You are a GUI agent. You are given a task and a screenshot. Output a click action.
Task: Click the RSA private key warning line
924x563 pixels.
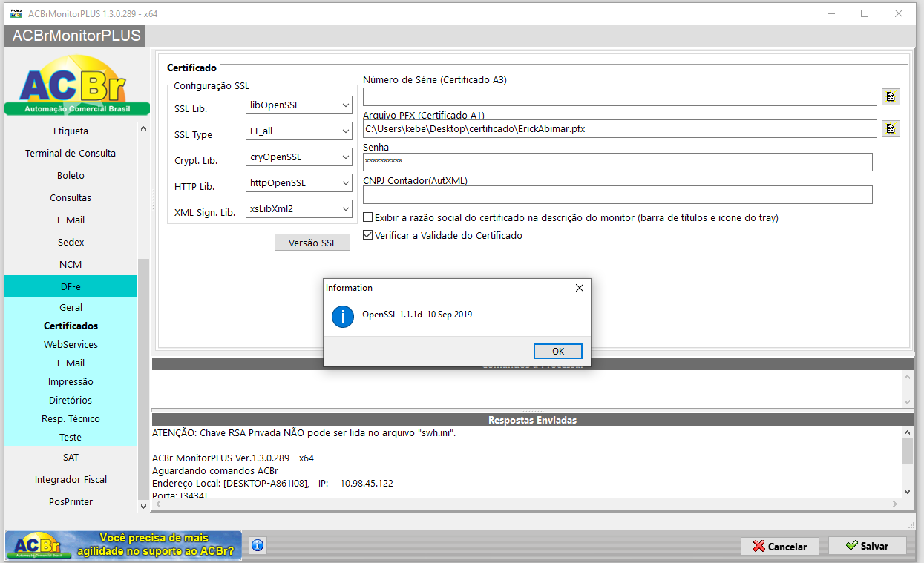304,432
